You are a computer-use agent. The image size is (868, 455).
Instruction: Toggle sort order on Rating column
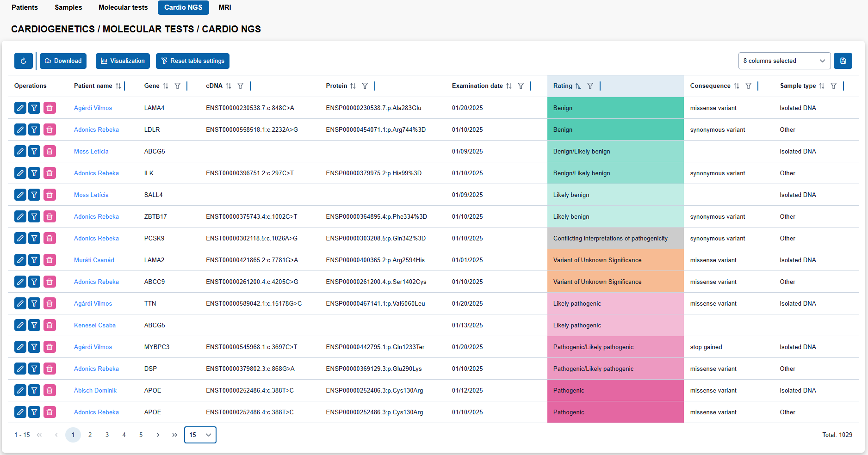pos(578,86)
